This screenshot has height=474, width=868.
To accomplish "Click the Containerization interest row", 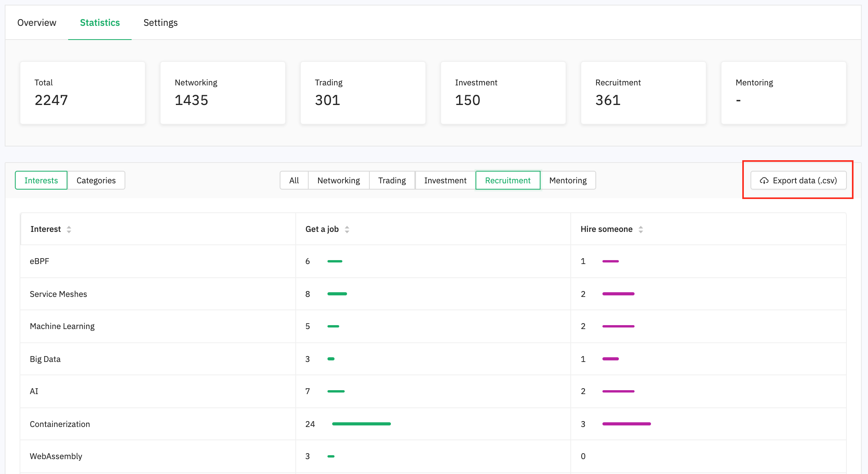I will point(433,424).
